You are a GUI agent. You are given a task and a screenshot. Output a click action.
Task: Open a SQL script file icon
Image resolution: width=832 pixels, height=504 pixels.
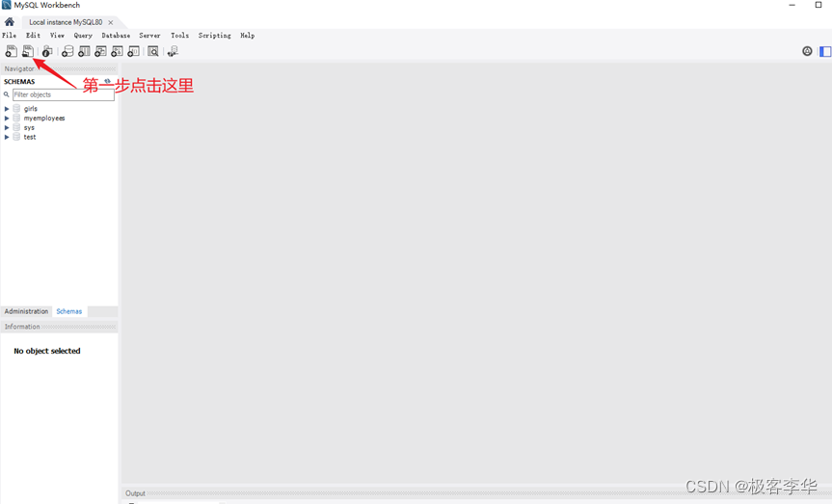click(x=28, y=51)
